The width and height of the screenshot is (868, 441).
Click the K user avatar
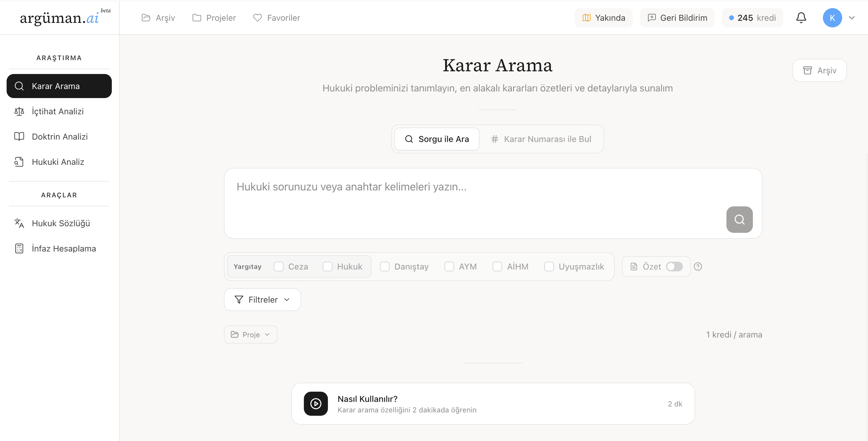(x=832, y=17)
